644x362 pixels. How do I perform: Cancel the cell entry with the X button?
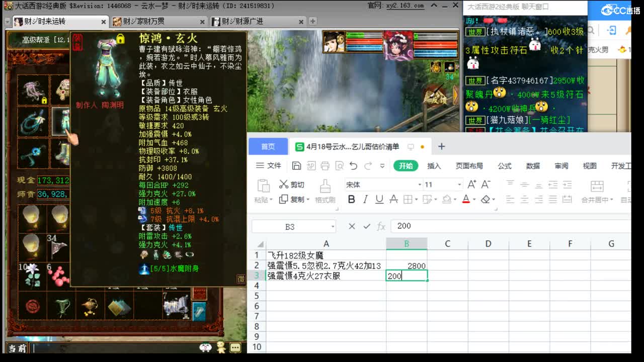coord(352,226)
